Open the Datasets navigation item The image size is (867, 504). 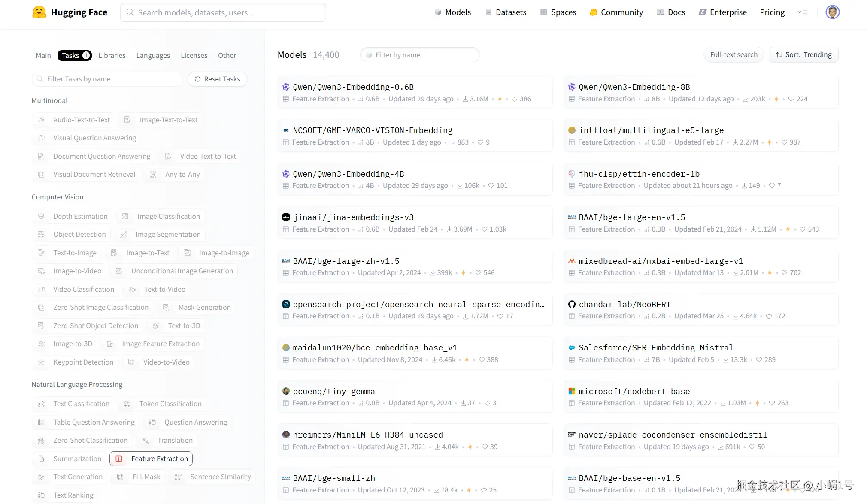click(506, 12)
